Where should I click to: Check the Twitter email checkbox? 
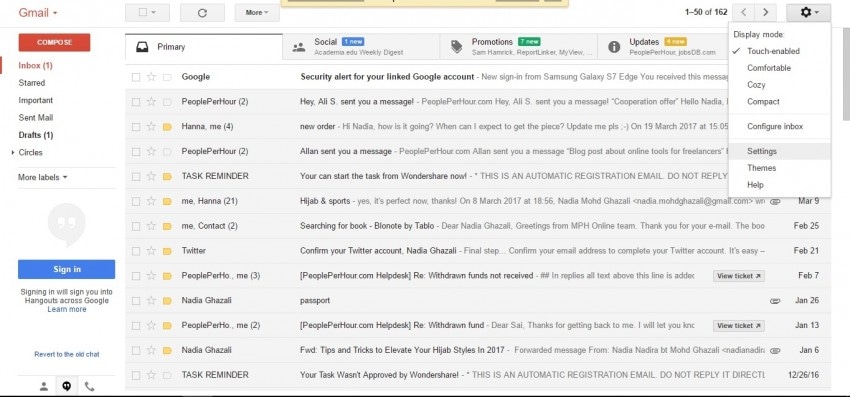[x=136, y=251]
